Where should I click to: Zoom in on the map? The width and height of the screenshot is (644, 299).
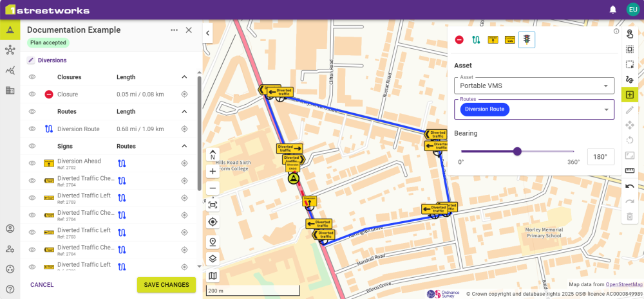pyautogui.click(x=213, y=172)
